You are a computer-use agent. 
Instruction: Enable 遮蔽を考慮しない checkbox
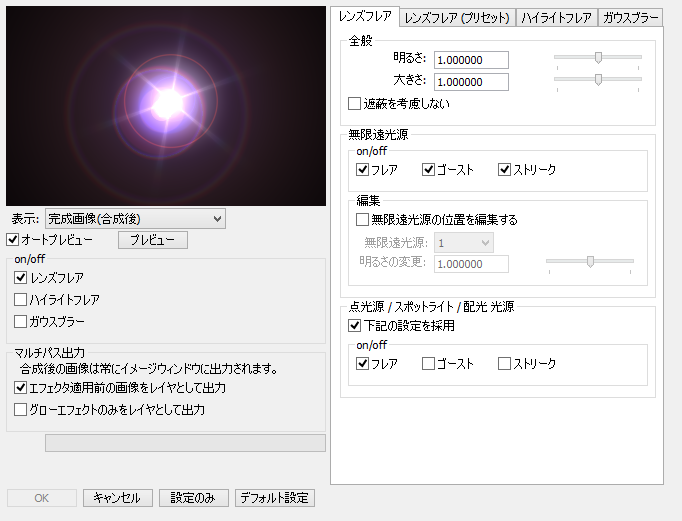point(354,103)
